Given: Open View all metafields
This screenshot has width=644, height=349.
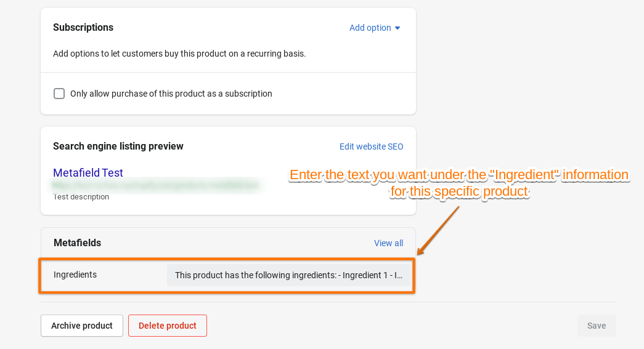Looking at the screenshot, I should pyautogui.click(x=388, y=243).
